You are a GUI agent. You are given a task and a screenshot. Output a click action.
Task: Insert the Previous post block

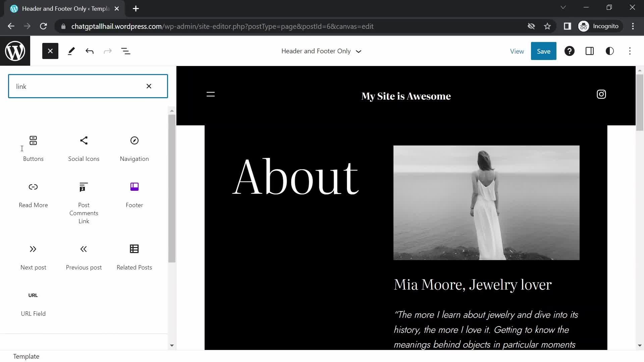[x=84, y=257]
